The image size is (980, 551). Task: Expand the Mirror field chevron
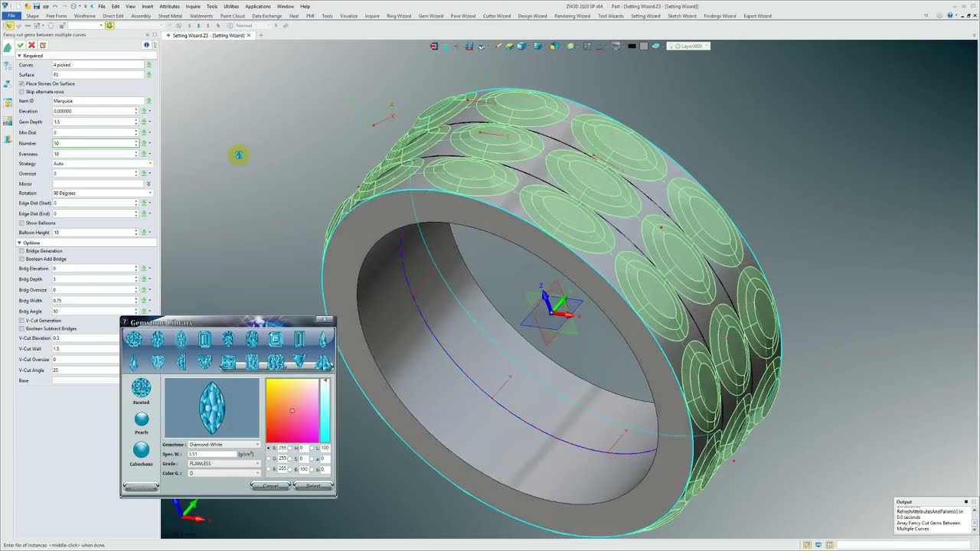coord(149,184)
